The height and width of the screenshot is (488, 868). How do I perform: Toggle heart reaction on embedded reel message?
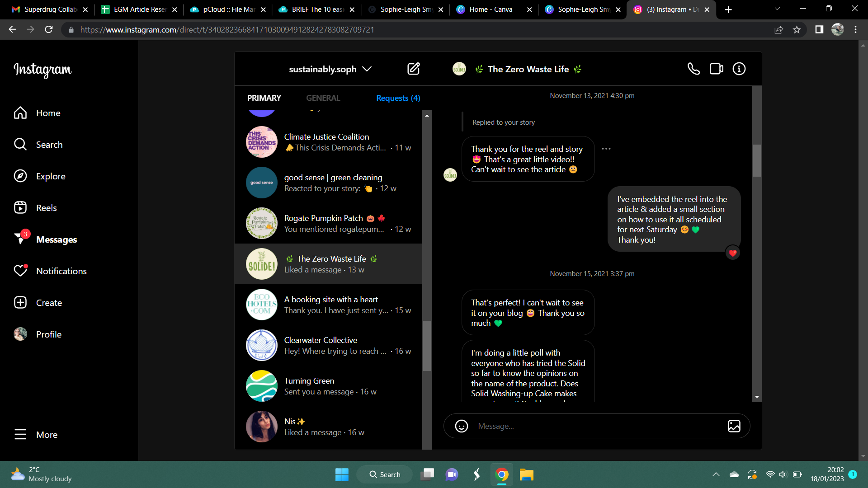(732, 253)
